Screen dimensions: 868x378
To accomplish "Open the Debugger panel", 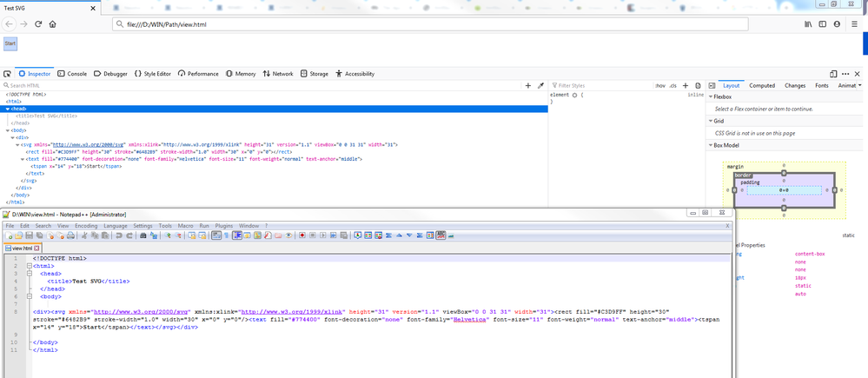I will [x=110, y=74].
